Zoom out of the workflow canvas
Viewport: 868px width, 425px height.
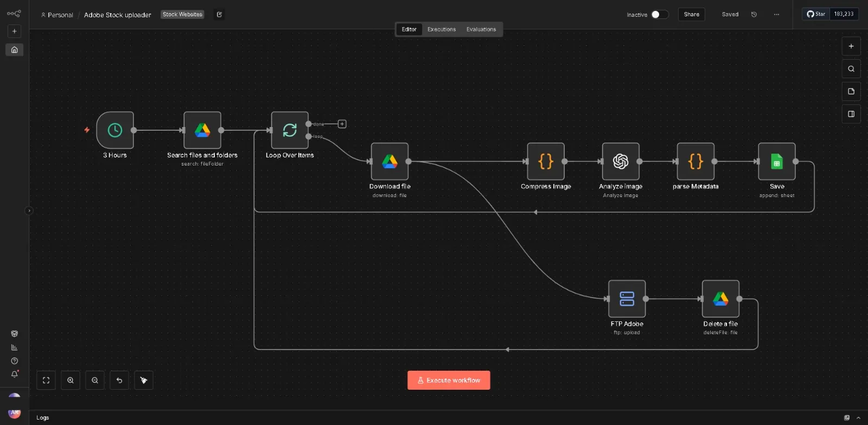tap(95, 380)
